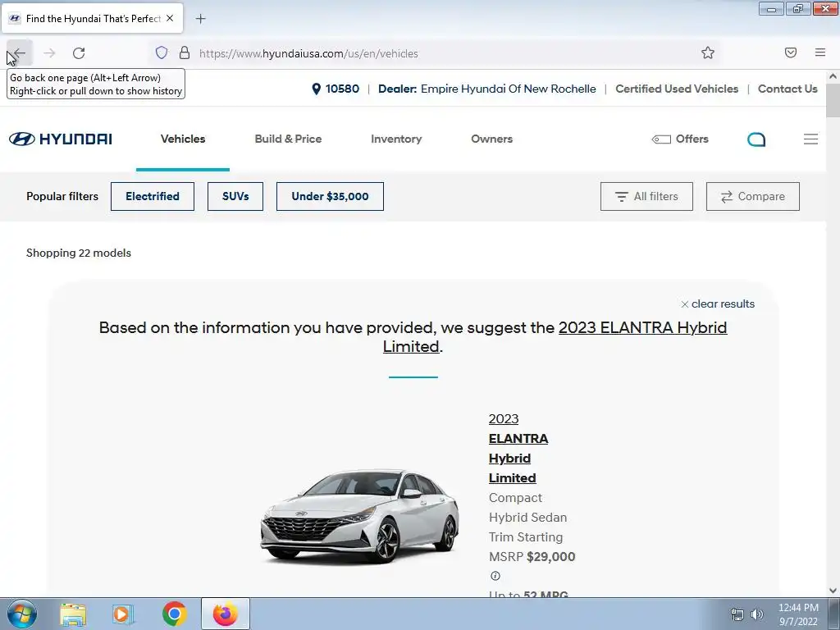Click the browser back arrow button
Screen dimensions: 840x630
(20, 53)
